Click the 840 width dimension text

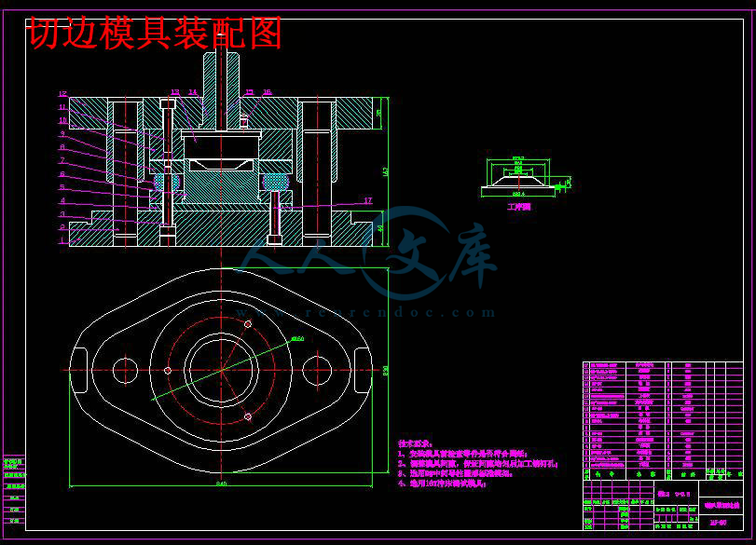[x=221, y=484]
